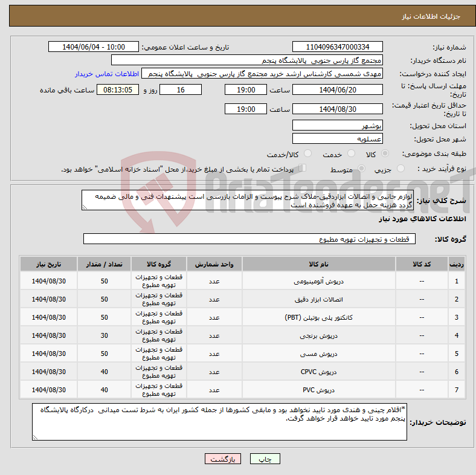This screenshot has height=475, width=476.
Task: Select row item درپوش PVC
Action: point(319,390)
